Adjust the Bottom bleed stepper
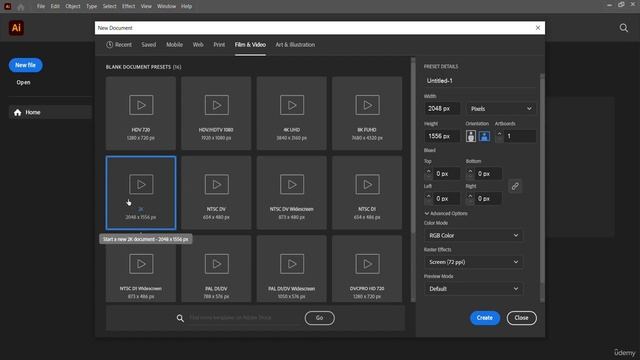640x360 pixels. [470, 173]
